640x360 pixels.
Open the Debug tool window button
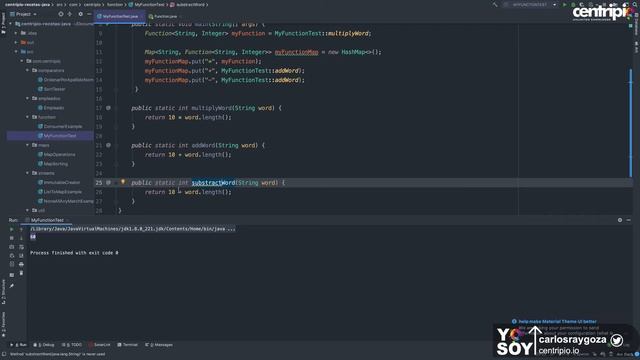44,345
